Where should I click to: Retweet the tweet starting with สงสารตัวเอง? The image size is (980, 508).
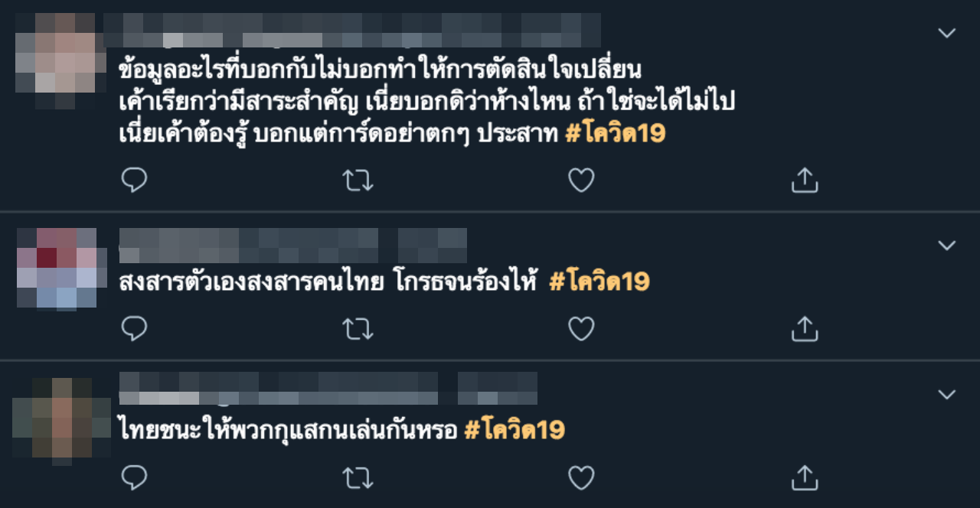358,329
